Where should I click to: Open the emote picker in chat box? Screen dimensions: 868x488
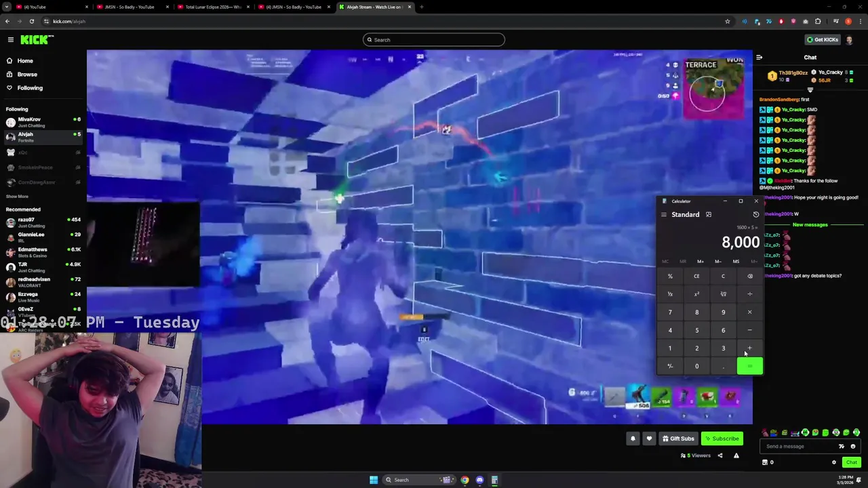point(853,446)
